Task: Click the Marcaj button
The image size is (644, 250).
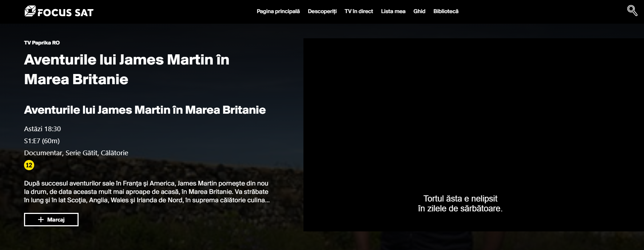Action: (51, 220)
